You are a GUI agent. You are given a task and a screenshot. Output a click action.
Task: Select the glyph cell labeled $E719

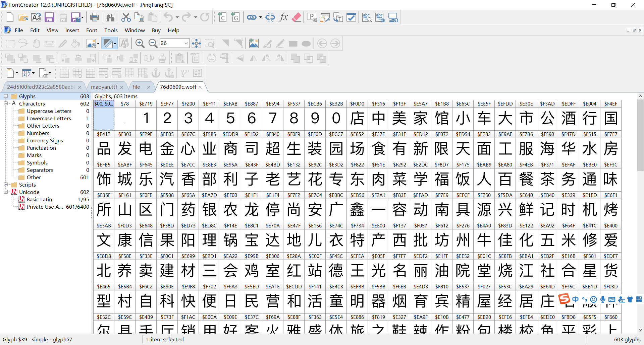[x=146, y=115]
